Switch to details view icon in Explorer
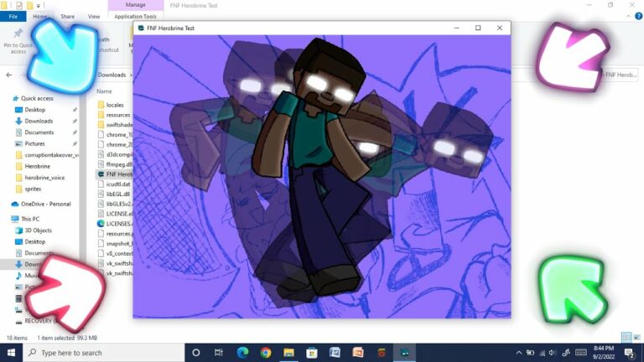The image size is (644, 362). (626, 338)
